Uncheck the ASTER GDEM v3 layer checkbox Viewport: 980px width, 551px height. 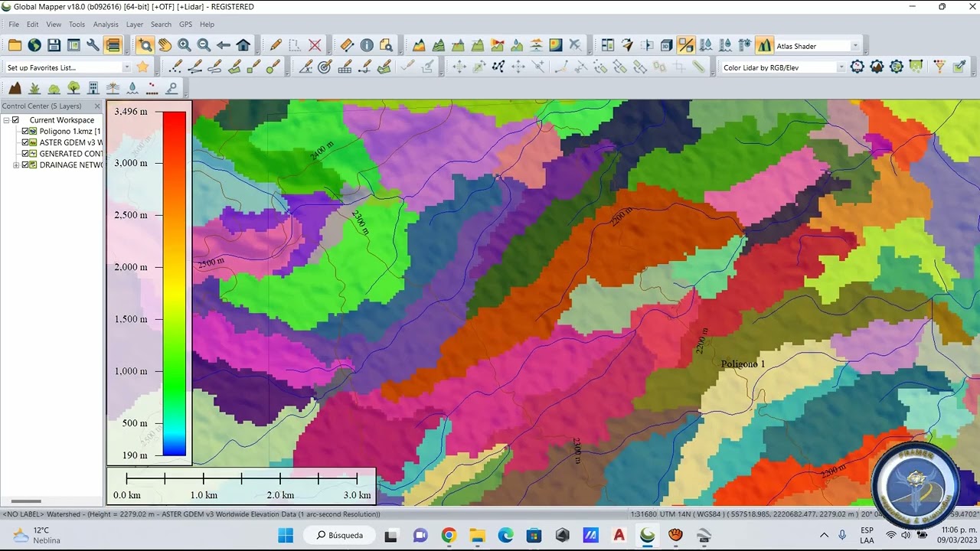(x=25, y=142)
